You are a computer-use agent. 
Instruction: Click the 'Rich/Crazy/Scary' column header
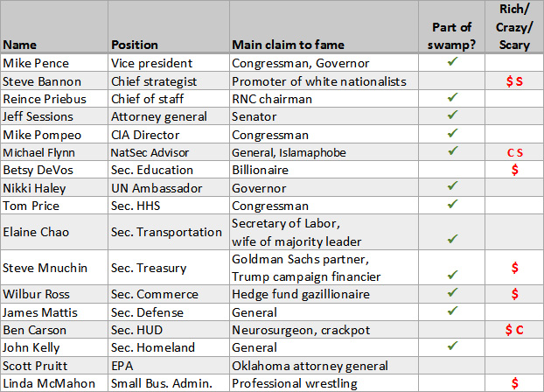[513, 27]
